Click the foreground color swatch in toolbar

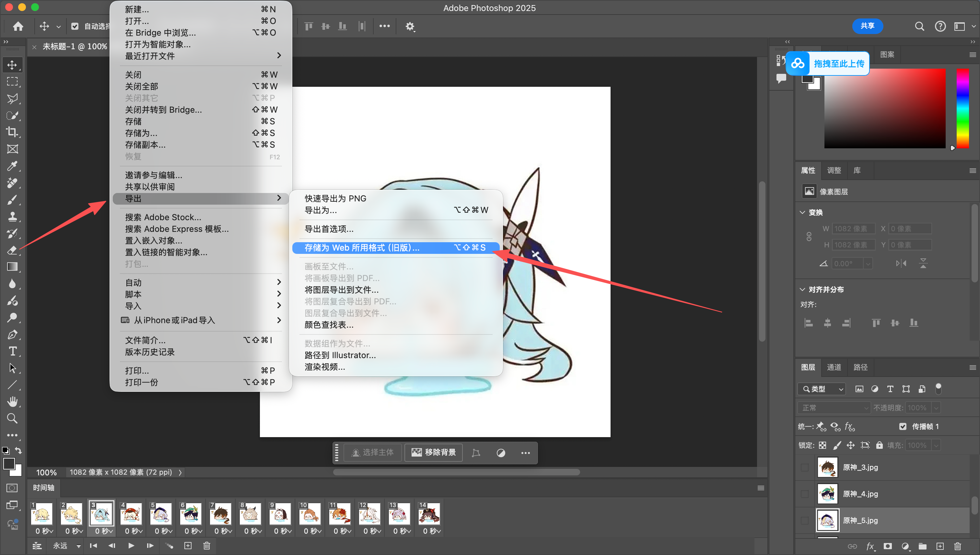(9, 464)
